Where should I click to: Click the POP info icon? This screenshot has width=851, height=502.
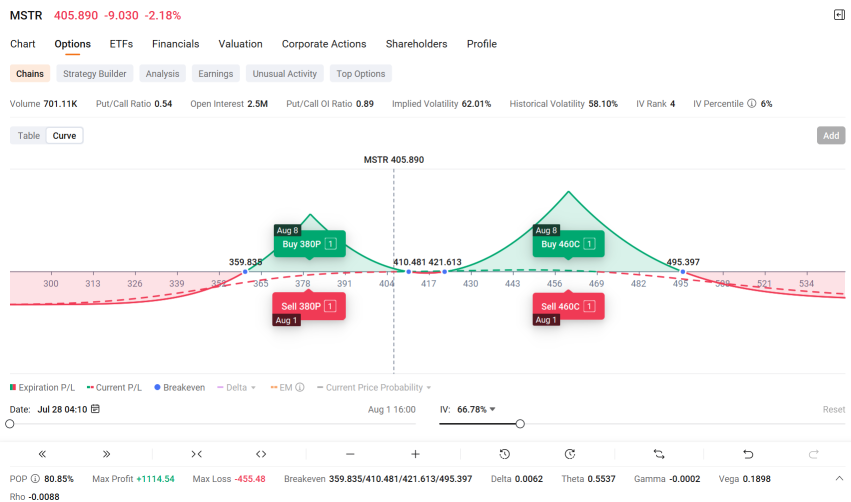pos(35,479)
